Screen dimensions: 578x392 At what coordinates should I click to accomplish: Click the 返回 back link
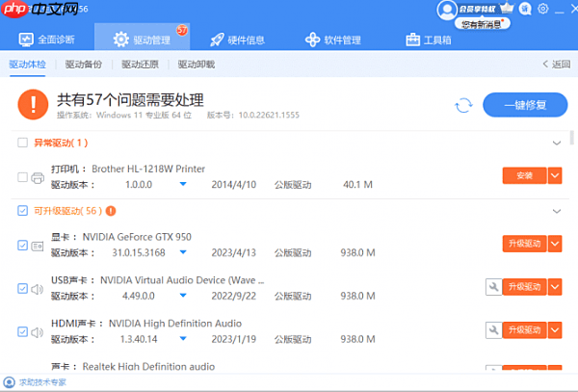557,65
